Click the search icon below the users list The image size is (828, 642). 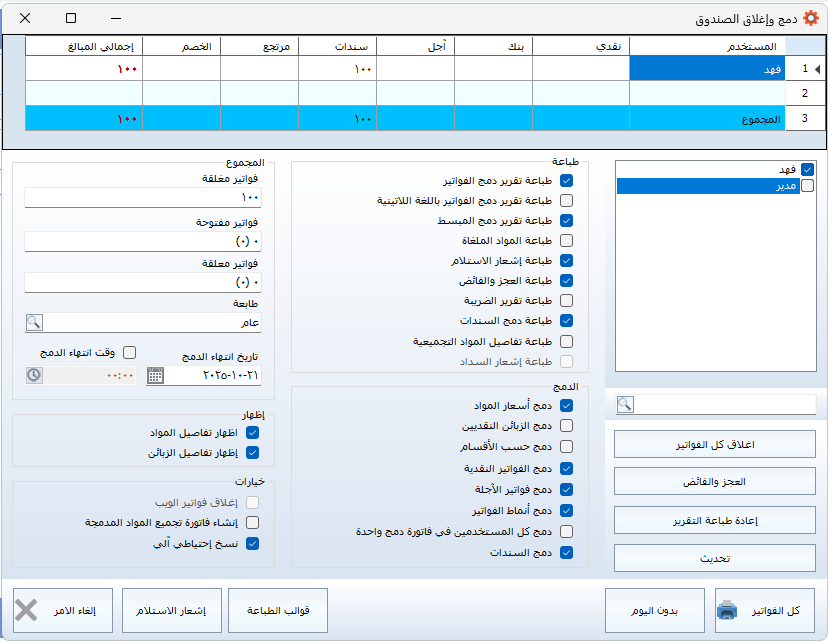pyautogui.click(x=626, y=404)
